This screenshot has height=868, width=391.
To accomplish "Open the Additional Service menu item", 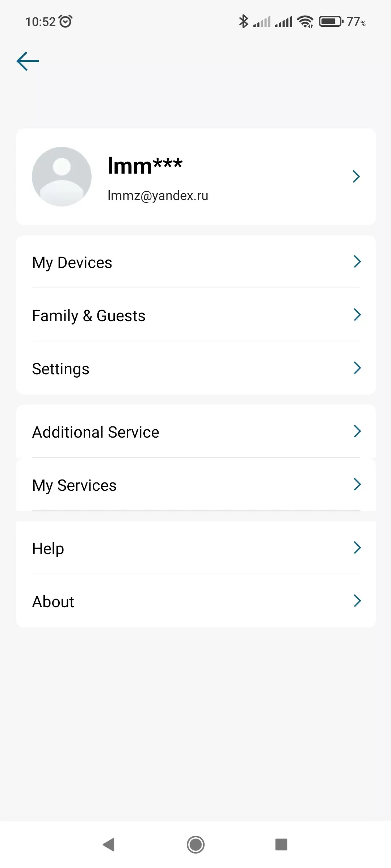I will [x=96, y=432].
